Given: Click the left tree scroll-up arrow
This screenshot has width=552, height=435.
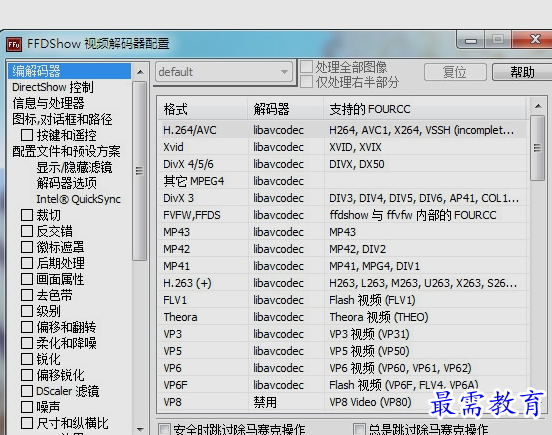Looking at the screenshot, I should click(x=140, y=72).
